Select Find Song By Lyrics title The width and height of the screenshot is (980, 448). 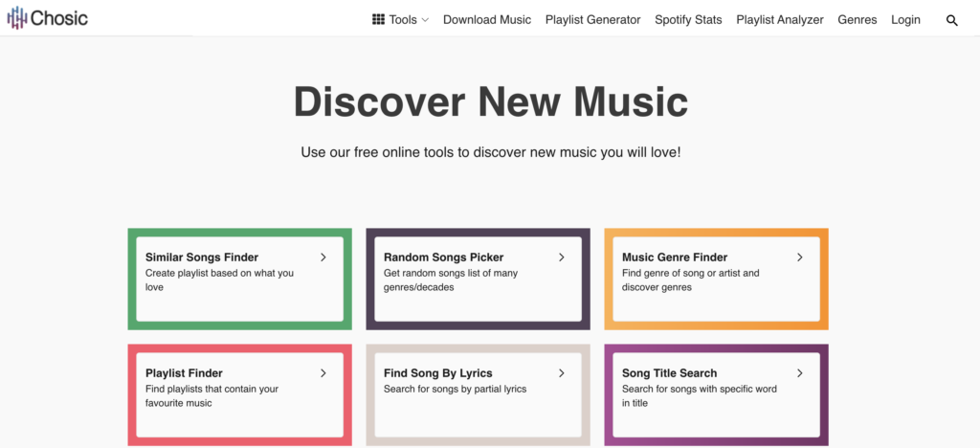tap(438, 373)
